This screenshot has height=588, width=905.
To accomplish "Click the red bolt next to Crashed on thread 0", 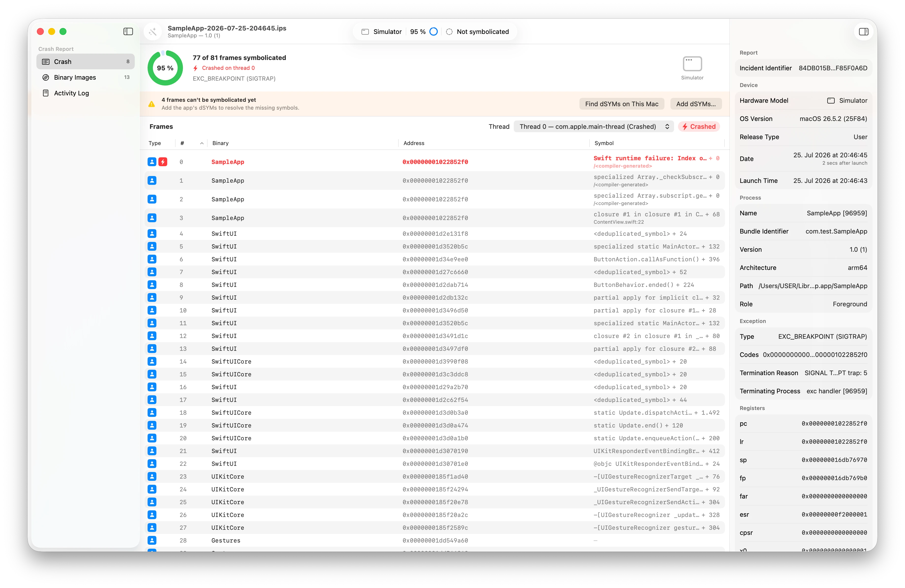I will [196, 68].
